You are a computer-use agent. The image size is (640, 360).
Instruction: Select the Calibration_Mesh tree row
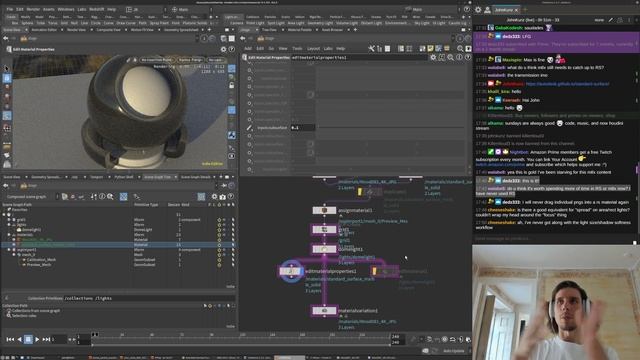tap(118, 260)
